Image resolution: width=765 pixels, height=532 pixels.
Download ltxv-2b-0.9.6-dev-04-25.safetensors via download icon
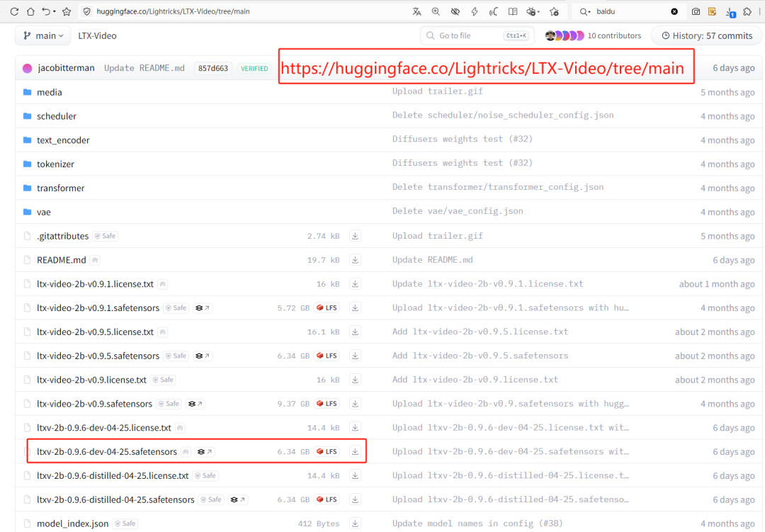[x=355, y=451]
